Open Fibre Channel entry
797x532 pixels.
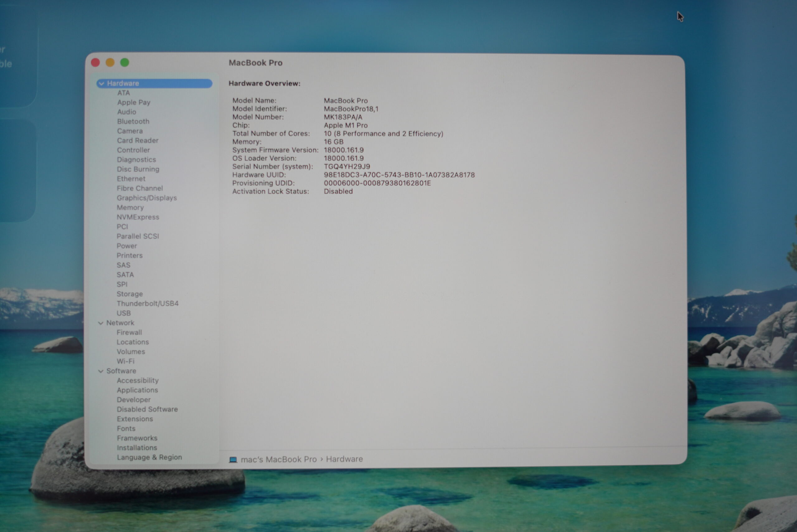(x=140, y=188)
